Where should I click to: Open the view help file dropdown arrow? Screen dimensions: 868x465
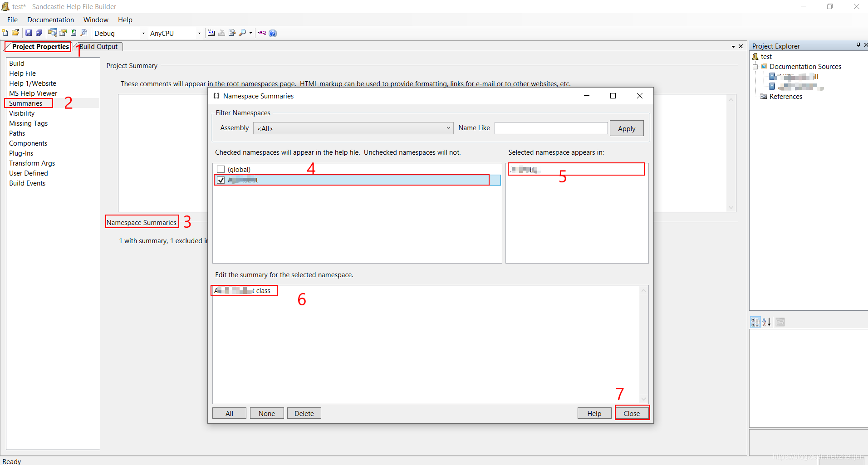click(250, 33)
